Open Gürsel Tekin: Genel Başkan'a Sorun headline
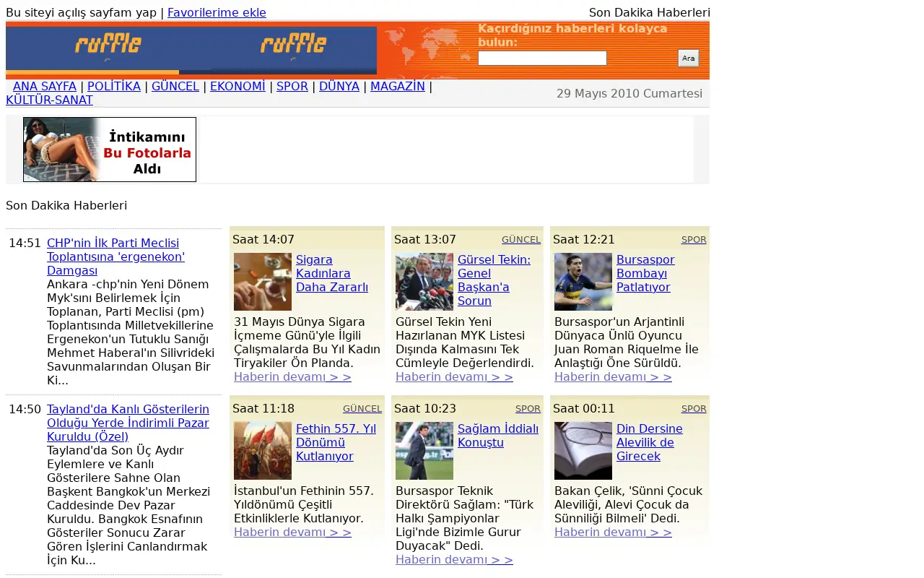Image resolution: width=924 pixels, height=578 pixels. pyautogui.click(x=494, y=280)
